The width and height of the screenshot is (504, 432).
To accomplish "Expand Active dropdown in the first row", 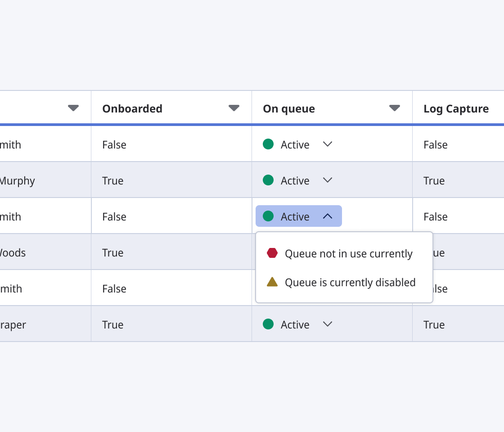I will 328,144.
